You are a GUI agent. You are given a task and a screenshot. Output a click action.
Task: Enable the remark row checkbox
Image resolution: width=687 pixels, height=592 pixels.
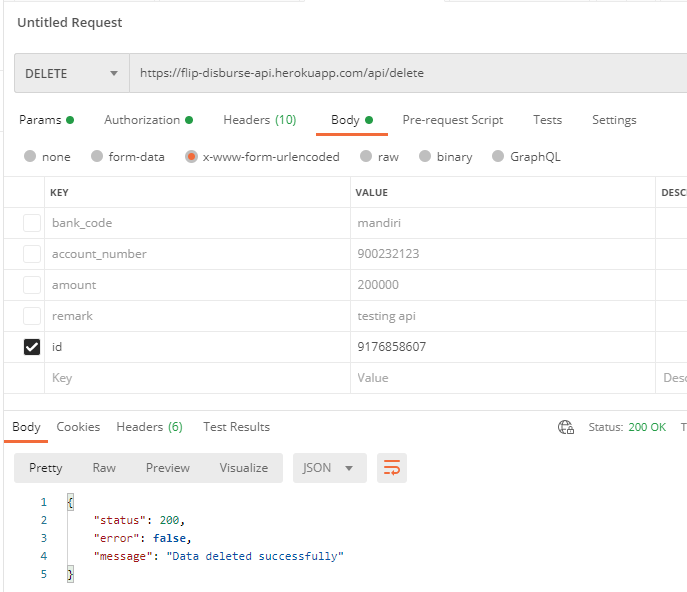coord(32,316)
